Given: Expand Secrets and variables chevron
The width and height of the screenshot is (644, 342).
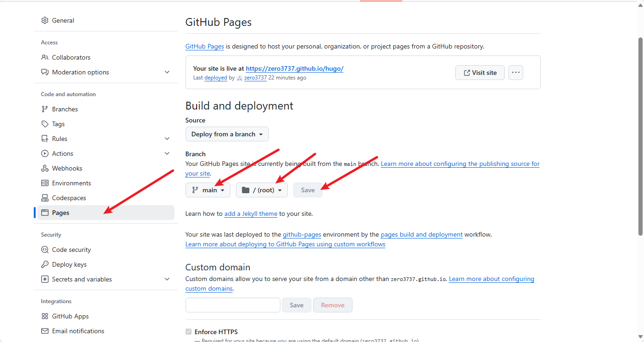Looking at the screenshot, I should point(167,279).
